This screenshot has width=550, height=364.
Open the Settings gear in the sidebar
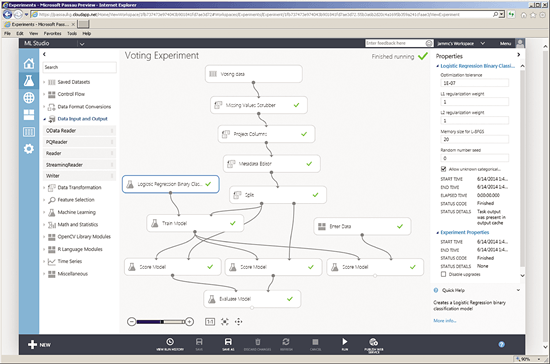(29, 149)
